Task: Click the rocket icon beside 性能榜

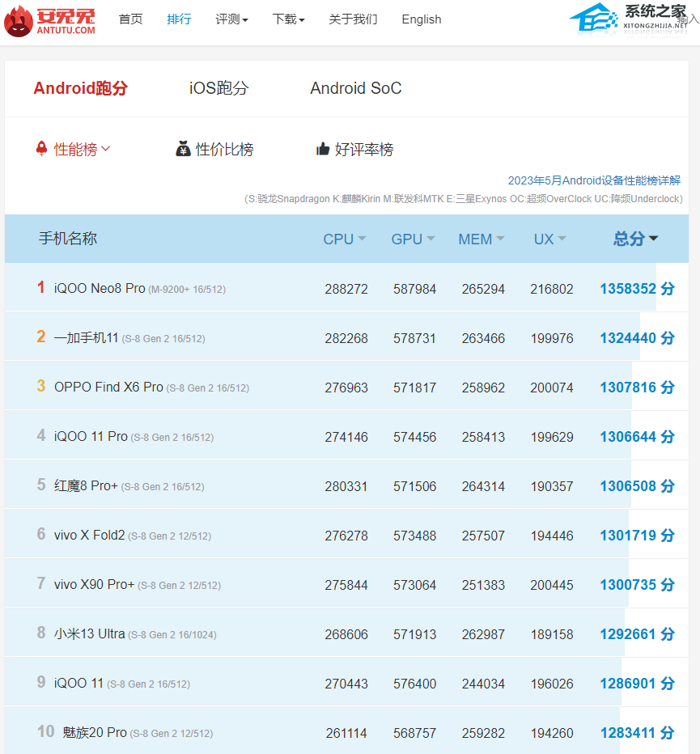Action: click(41, 149)
